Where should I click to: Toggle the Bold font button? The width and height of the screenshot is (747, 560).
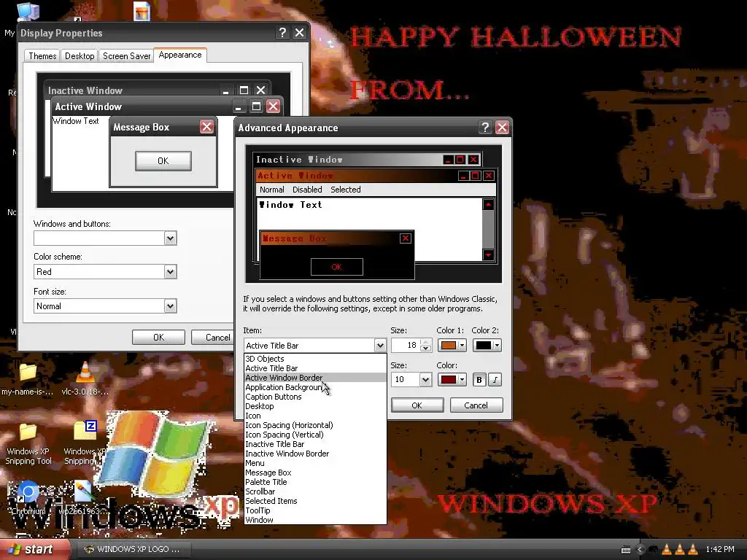coord(479,379)
